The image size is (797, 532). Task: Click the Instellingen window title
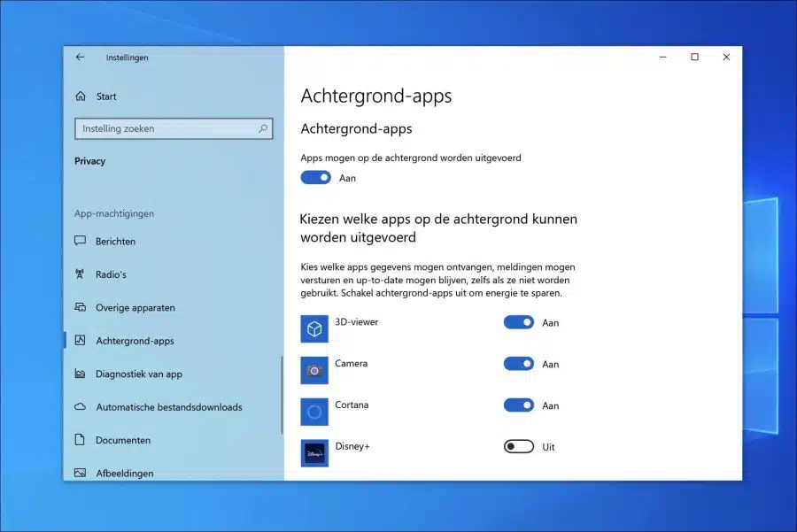coord(127,58)
